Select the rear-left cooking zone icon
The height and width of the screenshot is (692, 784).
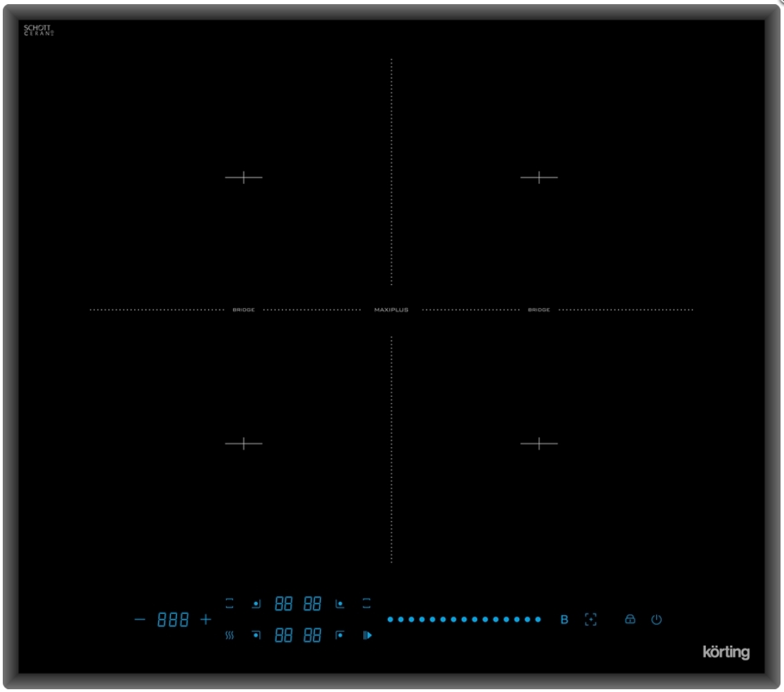[x=256, y=604]
